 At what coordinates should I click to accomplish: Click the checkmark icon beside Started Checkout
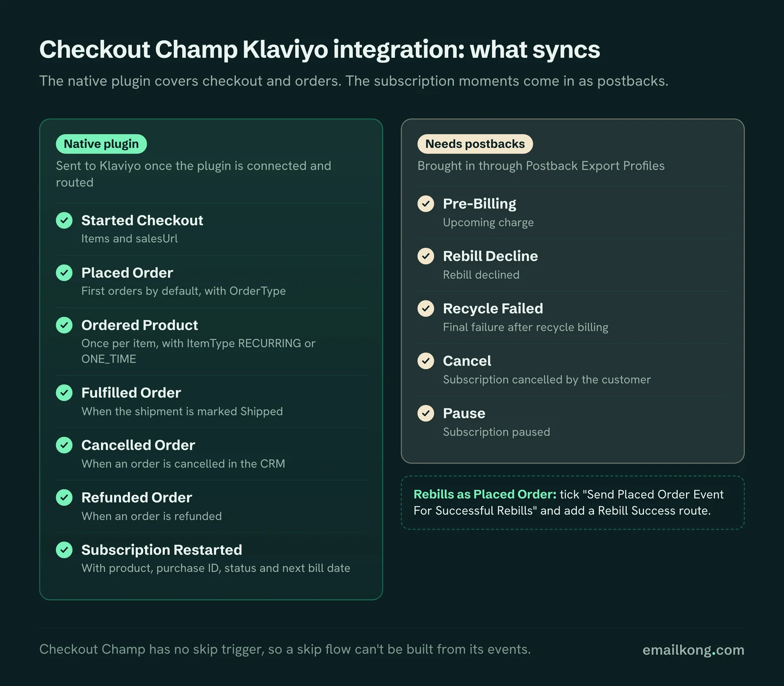point(64,220)
